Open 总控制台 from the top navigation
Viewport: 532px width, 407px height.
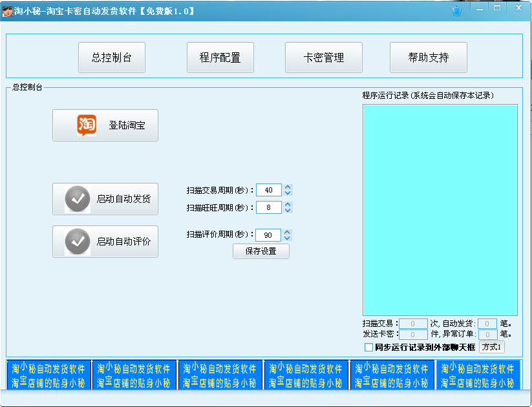pos(111,57)
